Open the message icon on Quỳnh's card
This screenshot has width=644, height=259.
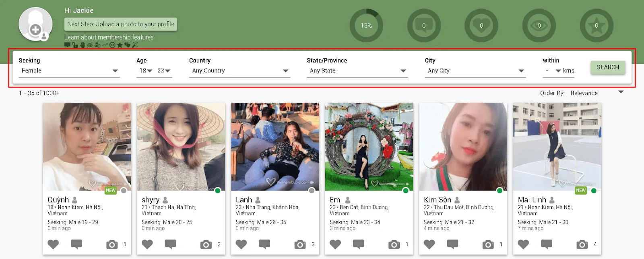[x=76, y=244]
